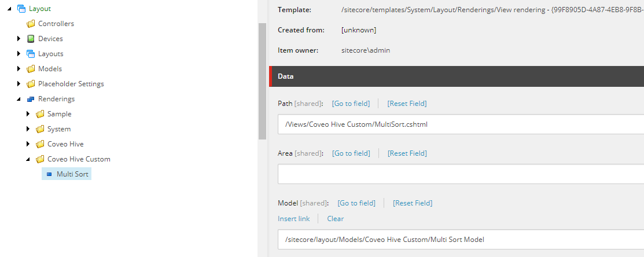Click the Created from [unknown] value
This screenshot has height=257, width=644.
click(x=359, y=30)
